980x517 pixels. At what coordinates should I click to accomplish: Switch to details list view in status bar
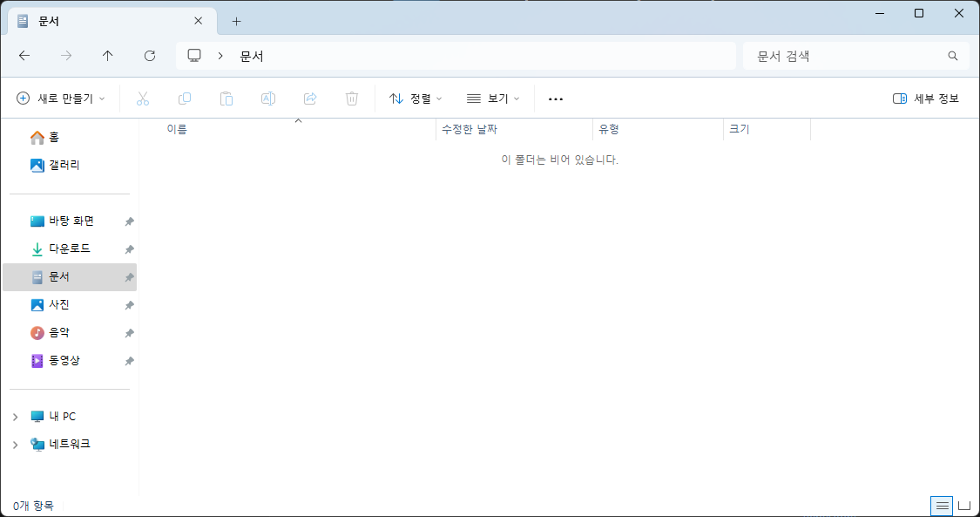(x=942, y=506)
